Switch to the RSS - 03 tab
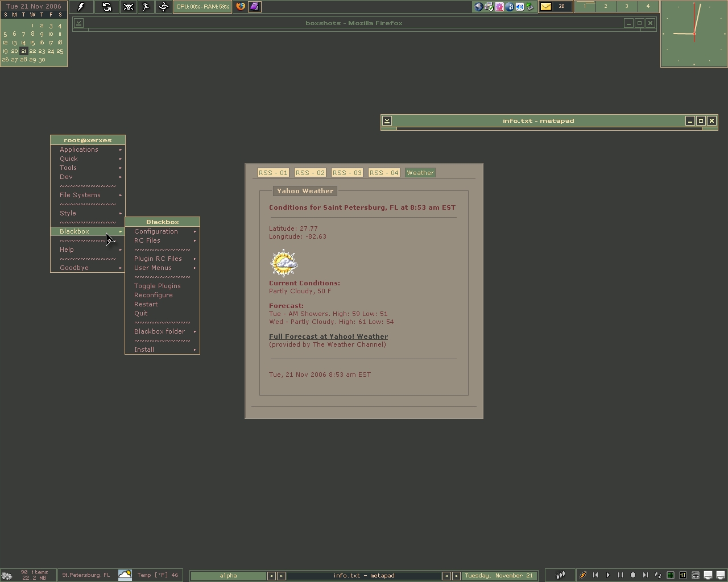 347,173
